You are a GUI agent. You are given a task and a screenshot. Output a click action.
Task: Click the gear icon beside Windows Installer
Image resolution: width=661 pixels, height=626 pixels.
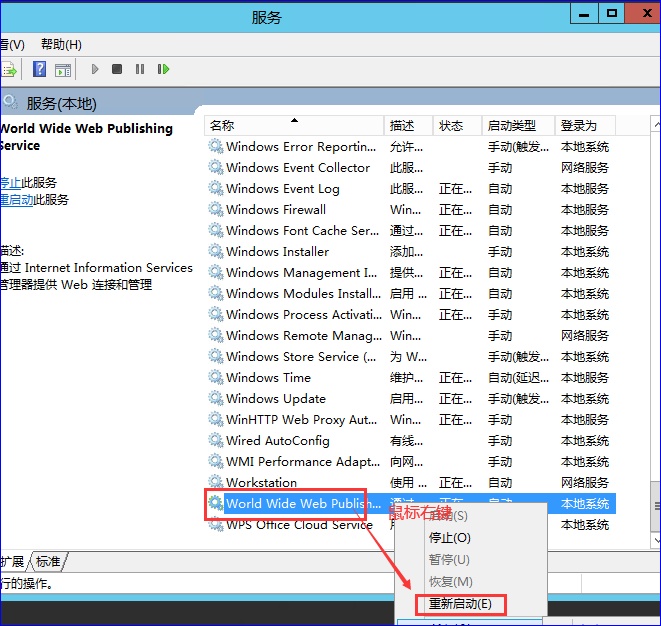(216, 251)
